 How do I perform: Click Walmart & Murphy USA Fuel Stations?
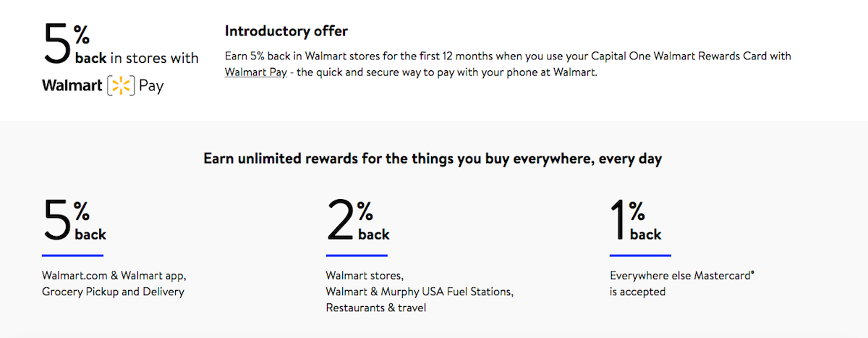click(x=420, y=292)
